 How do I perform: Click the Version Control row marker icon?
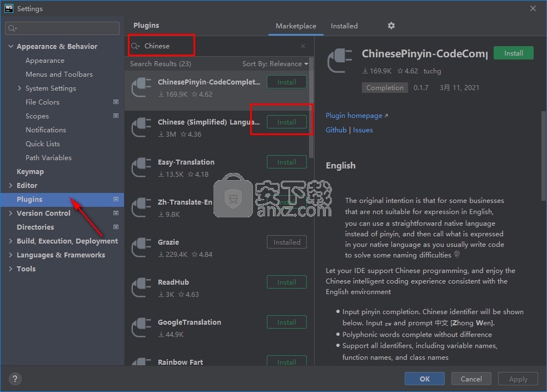116,213
